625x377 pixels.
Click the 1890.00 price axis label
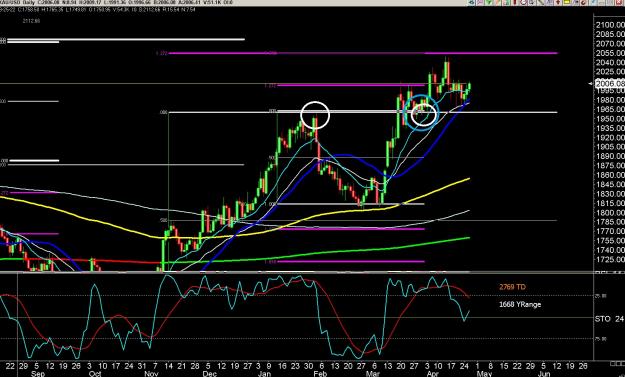coord(610,156)
